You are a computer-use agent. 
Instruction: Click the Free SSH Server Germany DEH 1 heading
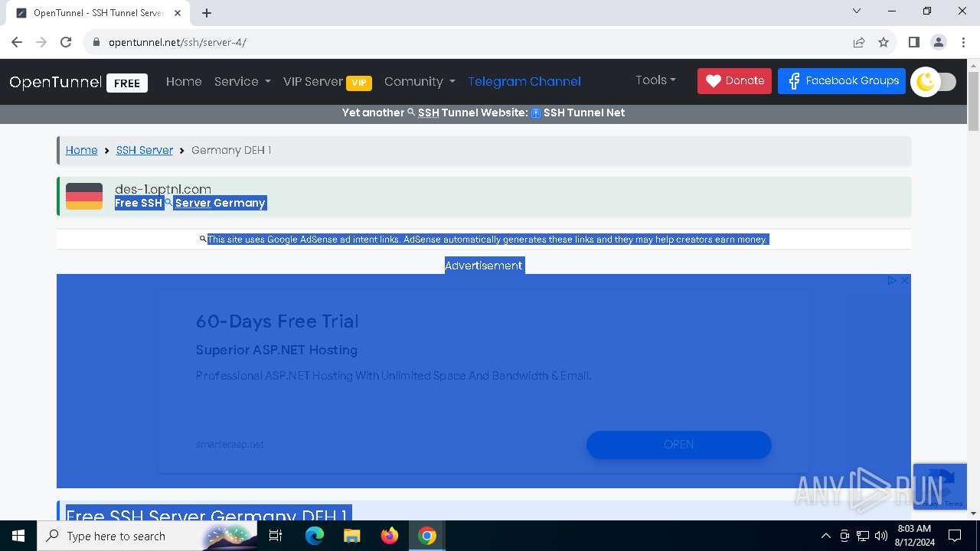(x=207, y=514)
